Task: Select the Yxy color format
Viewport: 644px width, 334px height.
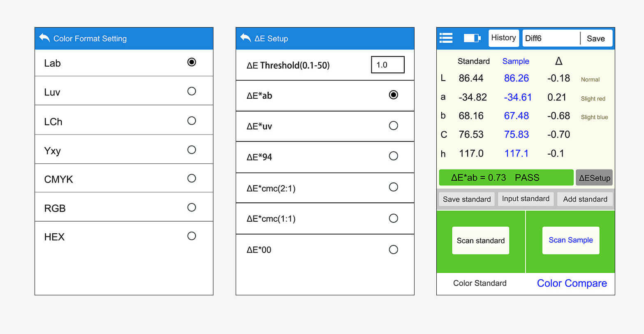Action: click(124, 149)
